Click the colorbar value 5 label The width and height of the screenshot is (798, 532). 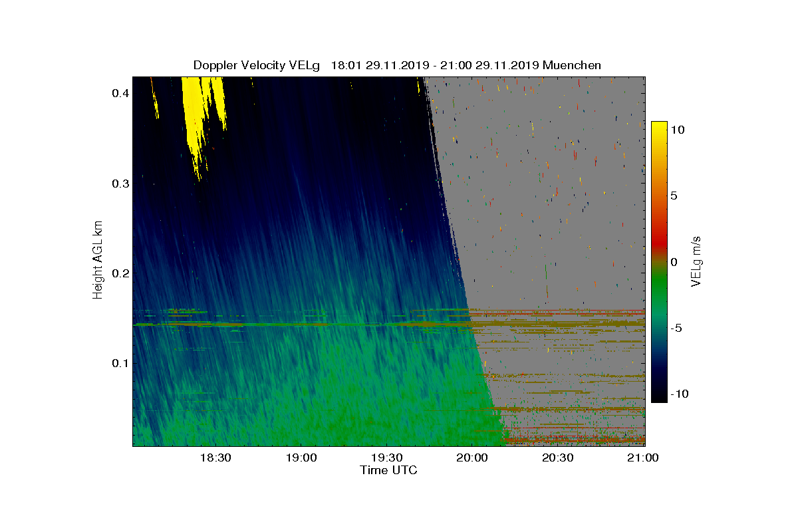pyautogui.click(x=674, y=196)
